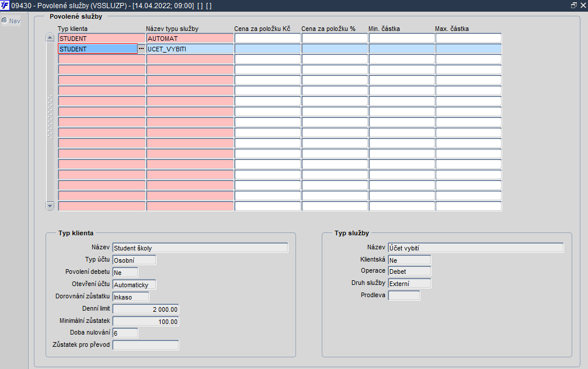Click the scroll up arrow of the services list
This screenshot has height=369, width=588.
(50, 37)
